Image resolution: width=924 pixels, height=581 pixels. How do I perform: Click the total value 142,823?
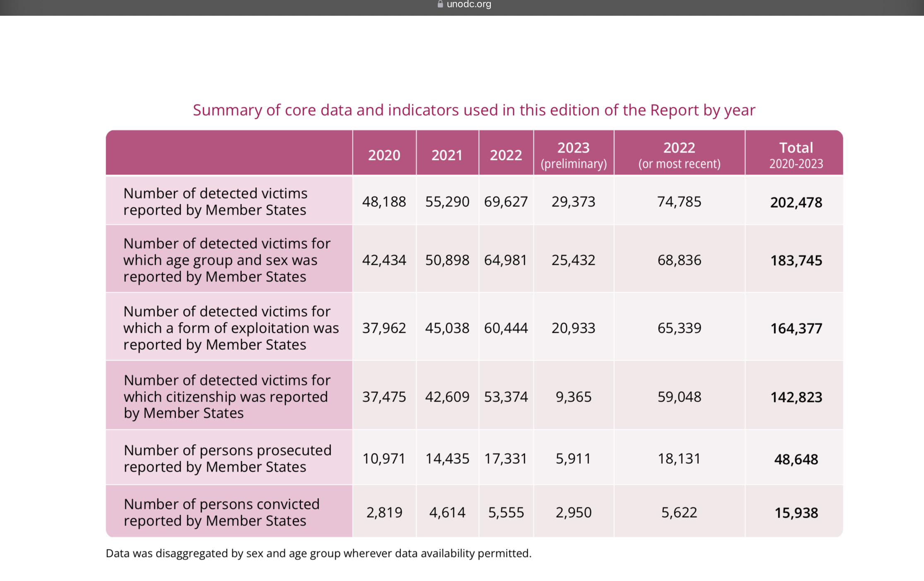tap(796, 397)
